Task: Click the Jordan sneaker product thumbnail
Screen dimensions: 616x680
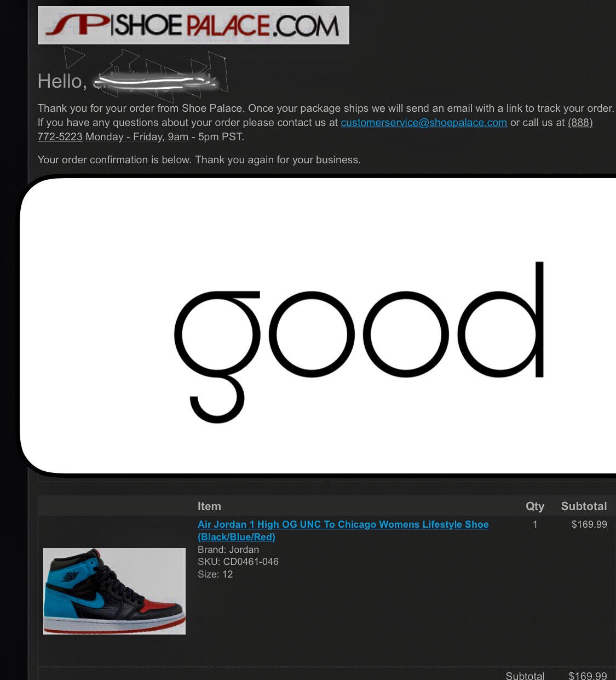Action: point(114,591)
